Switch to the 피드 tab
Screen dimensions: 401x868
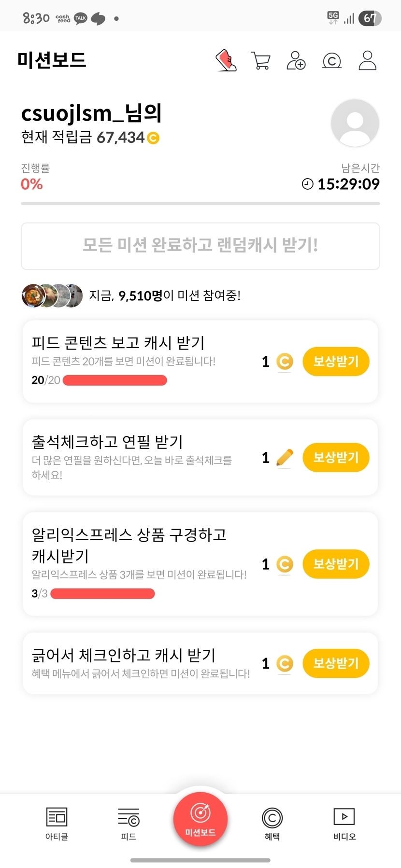pos(129,824)
